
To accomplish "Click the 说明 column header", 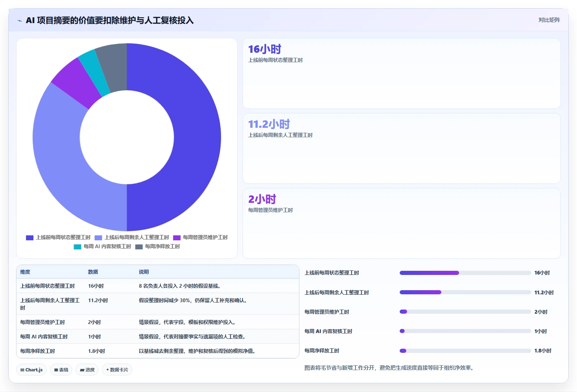I will [x=144, y=272].
